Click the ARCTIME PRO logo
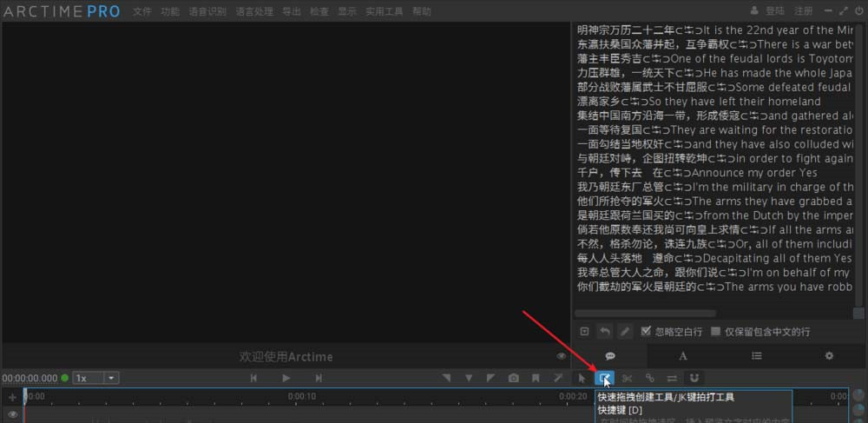Screen dimensions: 868x423 coord(62,11)
